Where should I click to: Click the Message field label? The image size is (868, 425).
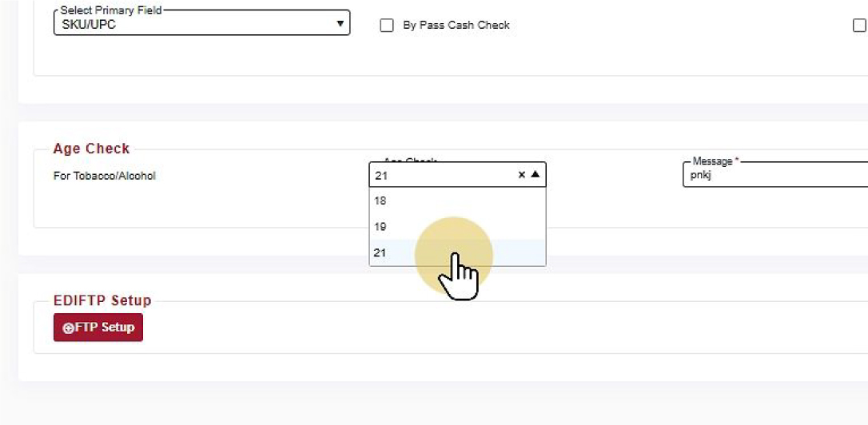click(715, 161)
